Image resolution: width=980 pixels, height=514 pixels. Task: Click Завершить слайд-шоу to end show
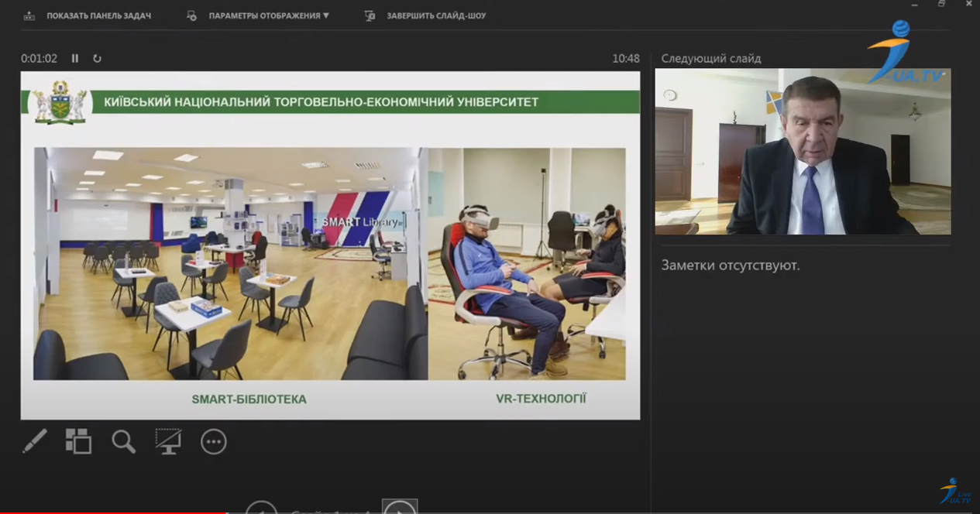tap(436, 15)
